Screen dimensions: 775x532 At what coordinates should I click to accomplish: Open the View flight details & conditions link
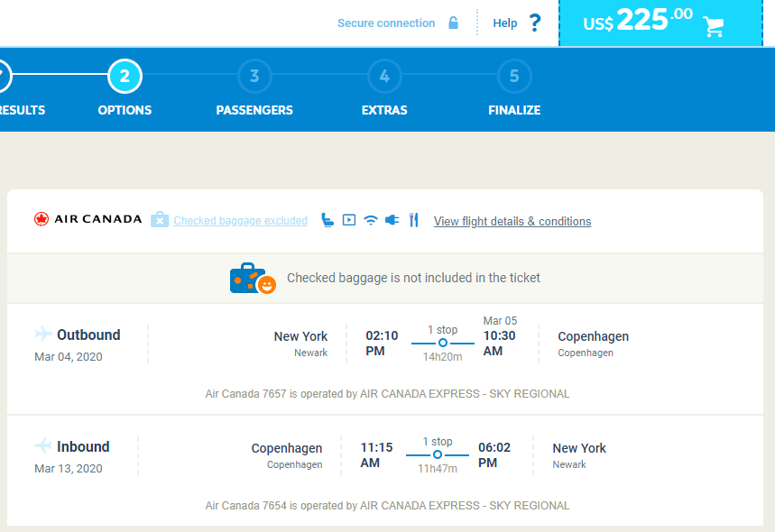[x=512, y=221]
